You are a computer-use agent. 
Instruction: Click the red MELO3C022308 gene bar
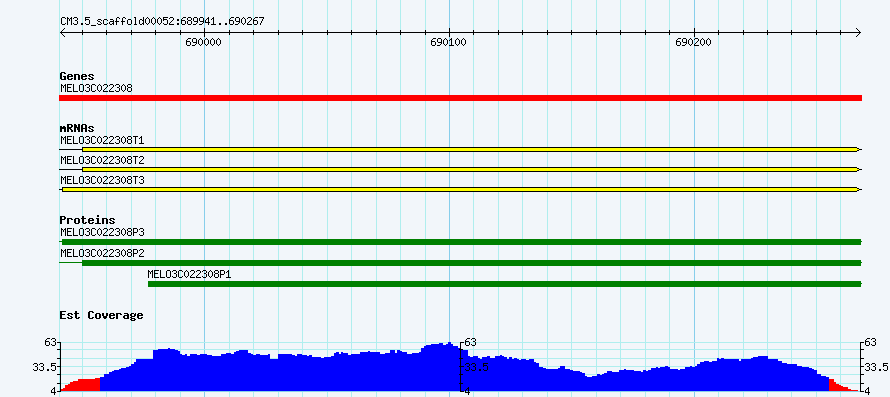460,98
